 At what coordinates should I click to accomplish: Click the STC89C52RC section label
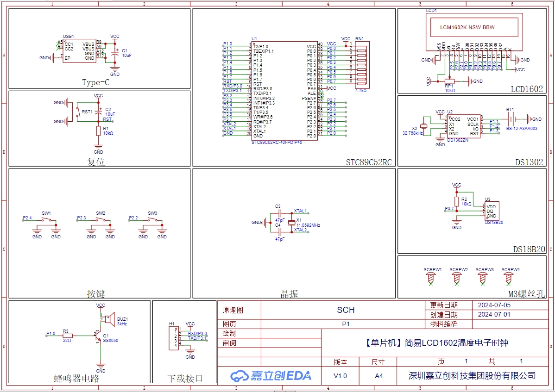pyautogui.click(x=369, y=162)
